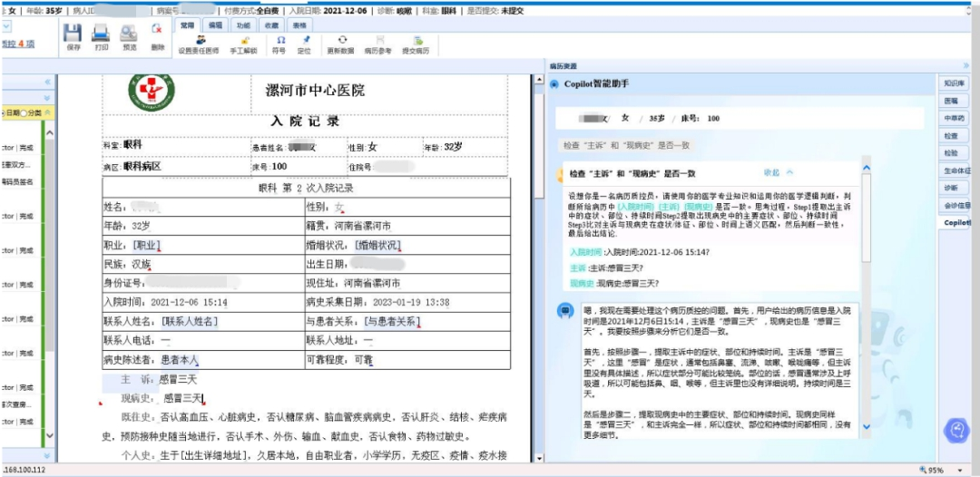Click the 籍贯 河南省漯河市 cell

407,226
